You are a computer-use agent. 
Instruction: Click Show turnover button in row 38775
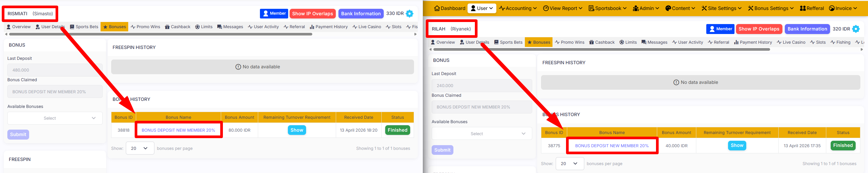pyautogui.click(x=737, y=146)
